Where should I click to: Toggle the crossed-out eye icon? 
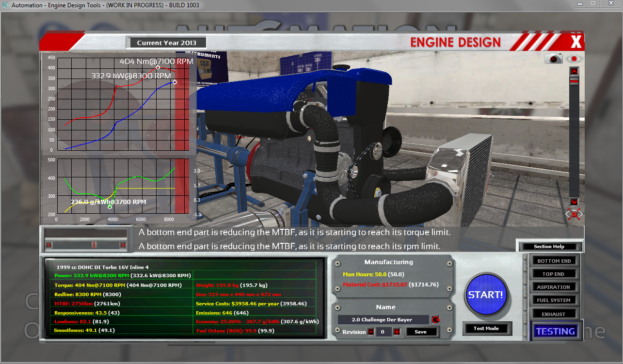point(574,214)
